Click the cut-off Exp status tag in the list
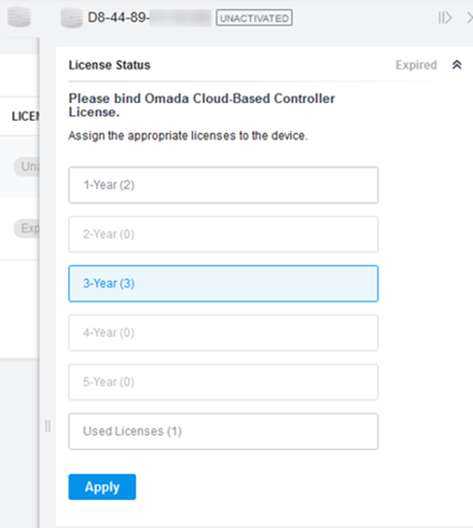Screen dimensions: 473x528 (x=27, y=229)
